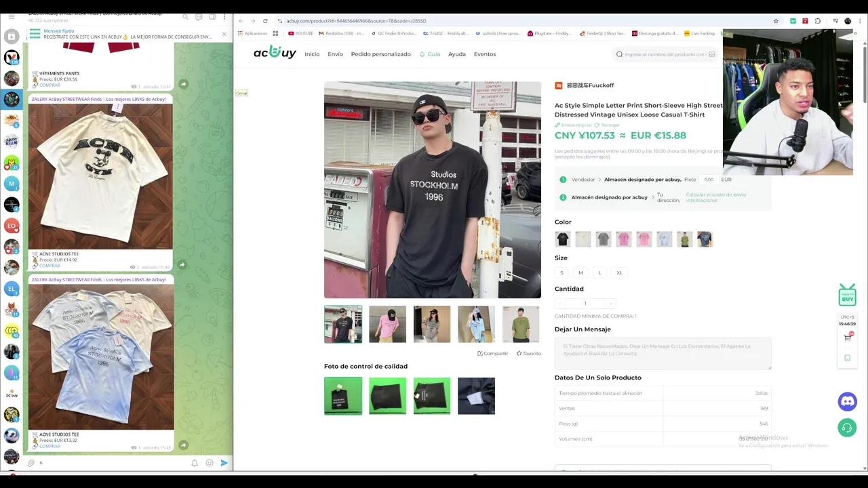Open the YOUTUBE bookmark
The height and width of the screenshot is (488, 868).
[x=300, y=33]
